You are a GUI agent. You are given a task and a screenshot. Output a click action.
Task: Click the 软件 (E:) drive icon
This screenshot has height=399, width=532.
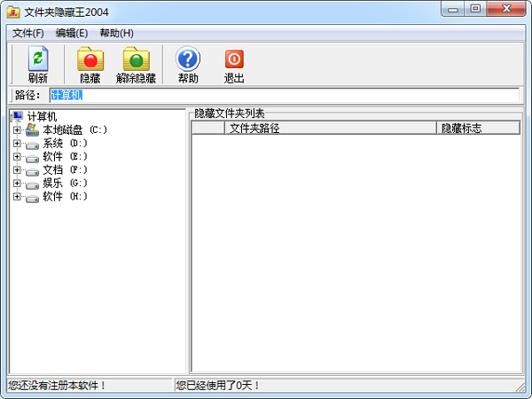point(32,159)
